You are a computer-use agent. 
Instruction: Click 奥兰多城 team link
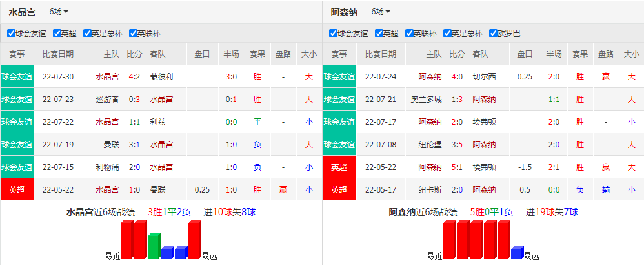[x=427, y=99]
